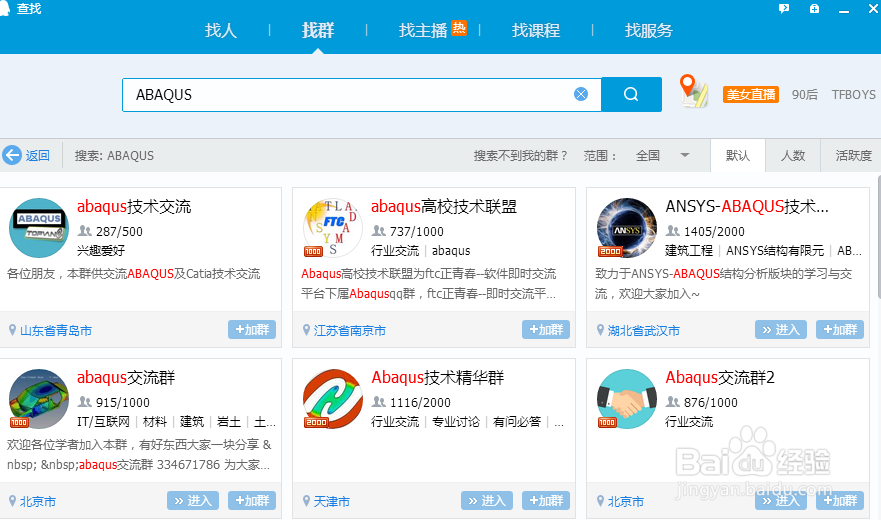Open the nearby map location icon
This screenshot has width=881, height=520.
coord(693,91)
